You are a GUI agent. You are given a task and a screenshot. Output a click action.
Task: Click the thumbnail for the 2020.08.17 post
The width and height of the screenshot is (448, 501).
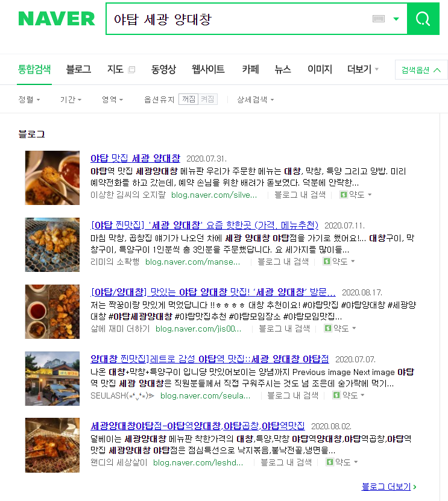click(52, 312)
